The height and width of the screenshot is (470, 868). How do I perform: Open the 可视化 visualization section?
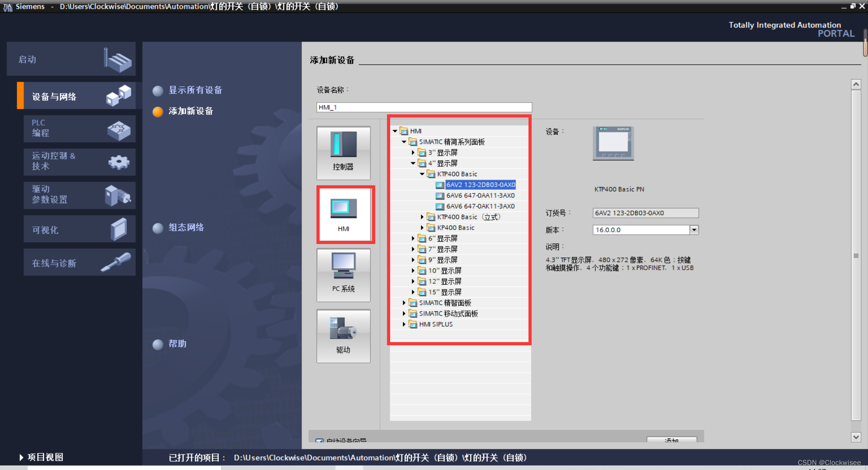[x=80, y=229]
